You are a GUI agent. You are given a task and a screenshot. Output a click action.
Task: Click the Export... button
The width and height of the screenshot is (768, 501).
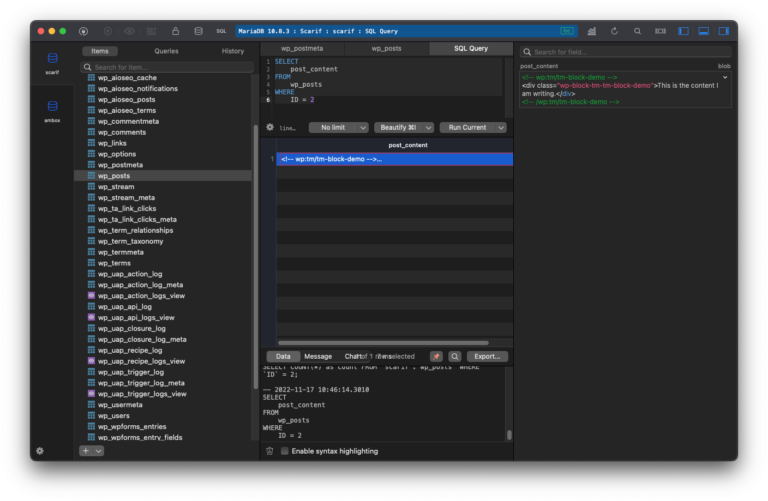(487, 356)
